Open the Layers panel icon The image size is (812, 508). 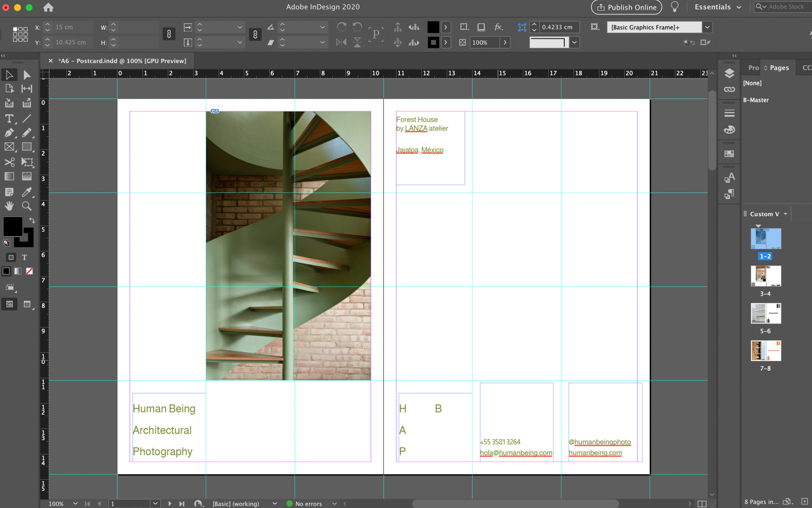(729, 73)
